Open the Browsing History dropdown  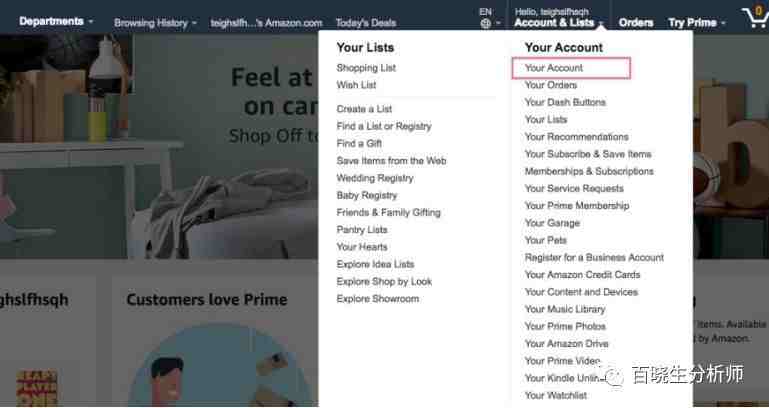[x=155, y=23]
